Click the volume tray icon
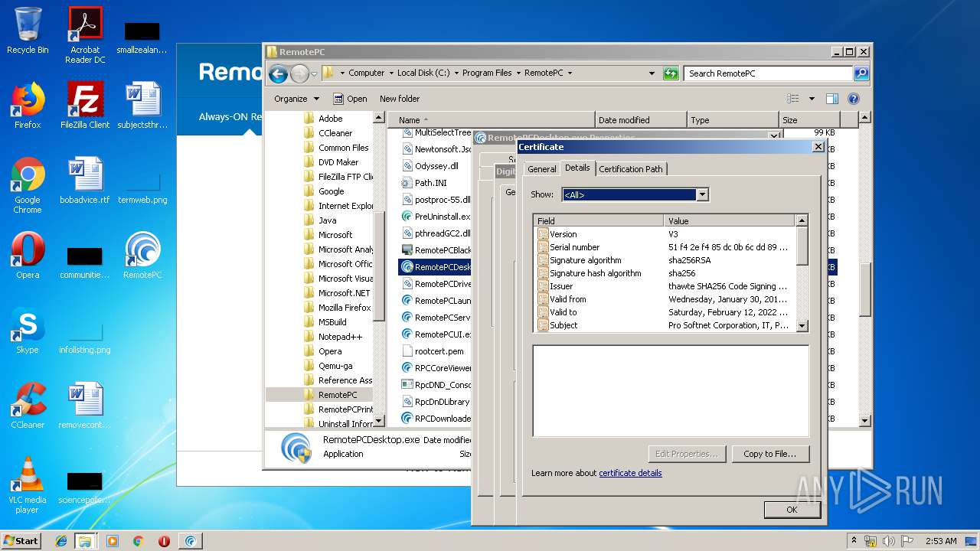The width and height of the screenshot is (980, 551). 888,541
